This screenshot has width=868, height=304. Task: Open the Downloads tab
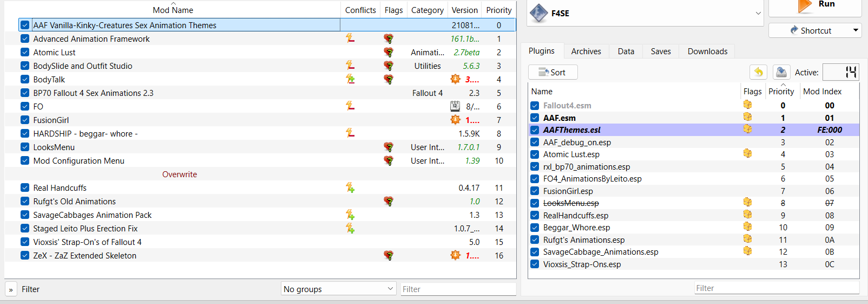point(707,51)
